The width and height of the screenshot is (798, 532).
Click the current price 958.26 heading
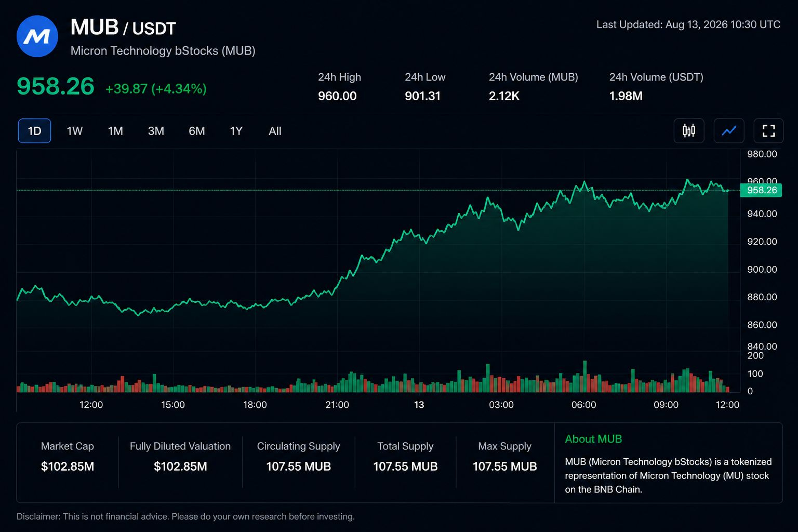pyautogui.click(x=56, y=86)
